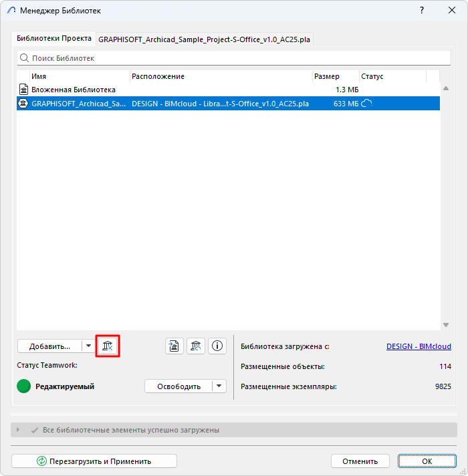Click the Поиск Библиотек search field
The width and height of the screenshot is (468, 476).
234,57
